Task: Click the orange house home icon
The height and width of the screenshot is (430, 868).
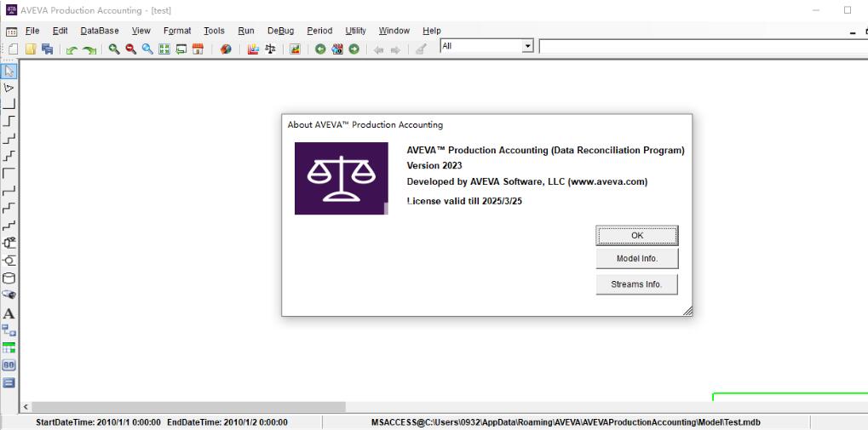Action: [x=198, y=49]
